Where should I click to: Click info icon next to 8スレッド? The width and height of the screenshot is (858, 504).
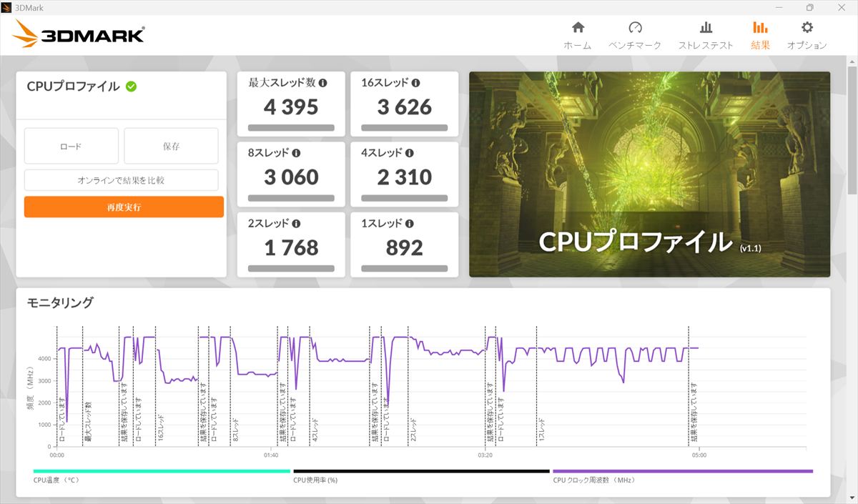[297, 153]
